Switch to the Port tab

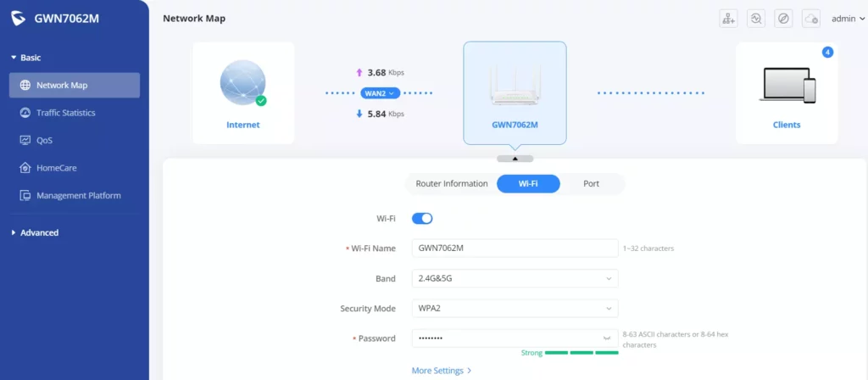tap(591, 183)
